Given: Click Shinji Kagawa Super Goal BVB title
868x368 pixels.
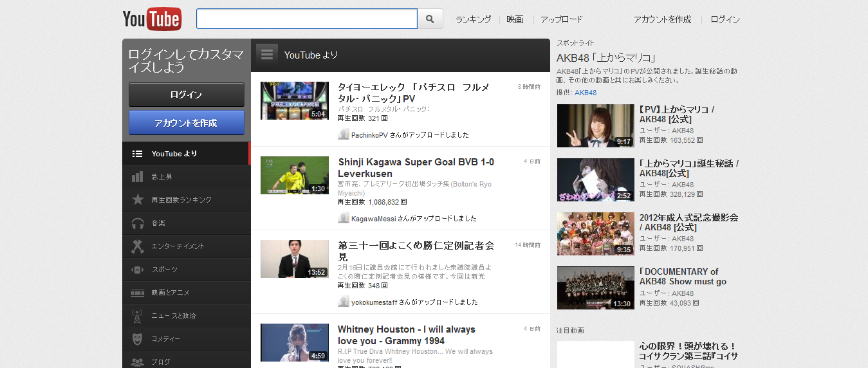Looking at the screenshot, I should tap(416, 168).
